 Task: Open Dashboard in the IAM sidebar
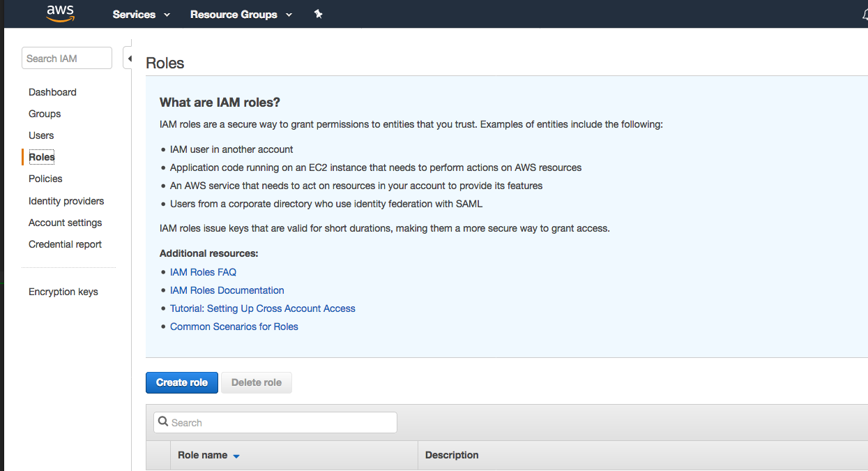52,92
